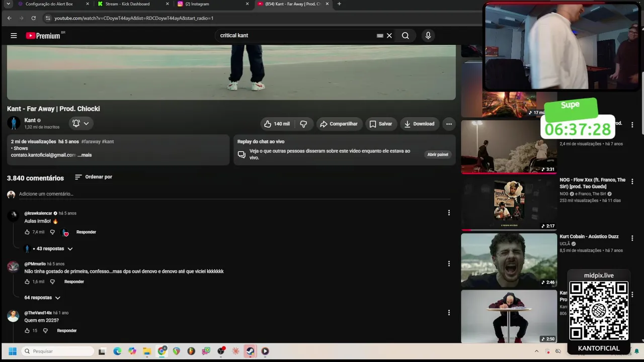Dislike the Far Away video
The image size is (644, 362).
click(x=303, y=124)
